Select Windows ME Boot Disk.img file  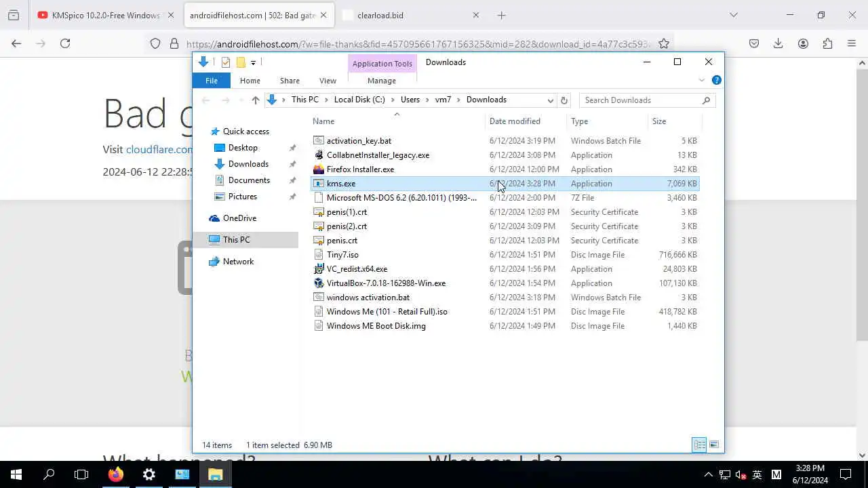[505, 326]
